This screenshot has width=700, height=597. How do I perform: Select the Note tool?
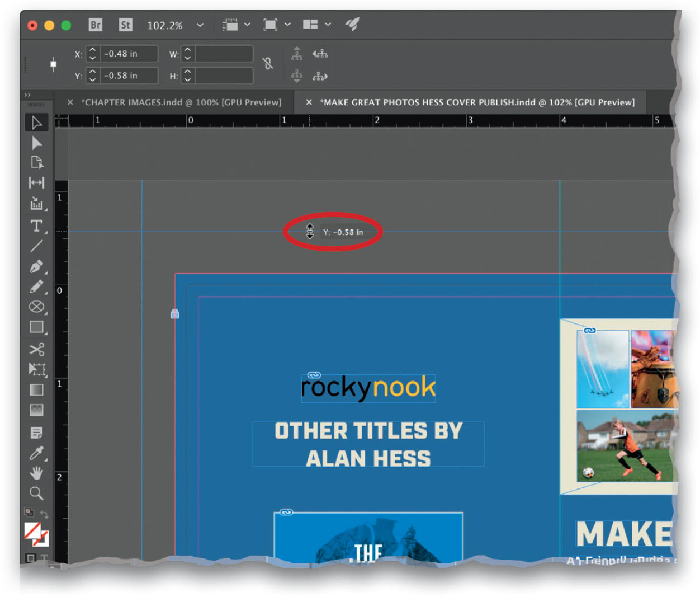click(36, 433)
